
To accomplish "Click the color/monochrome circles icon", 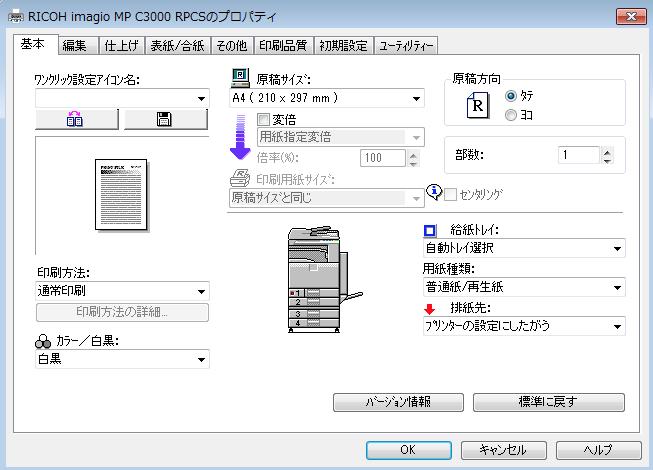I will 43,342.
